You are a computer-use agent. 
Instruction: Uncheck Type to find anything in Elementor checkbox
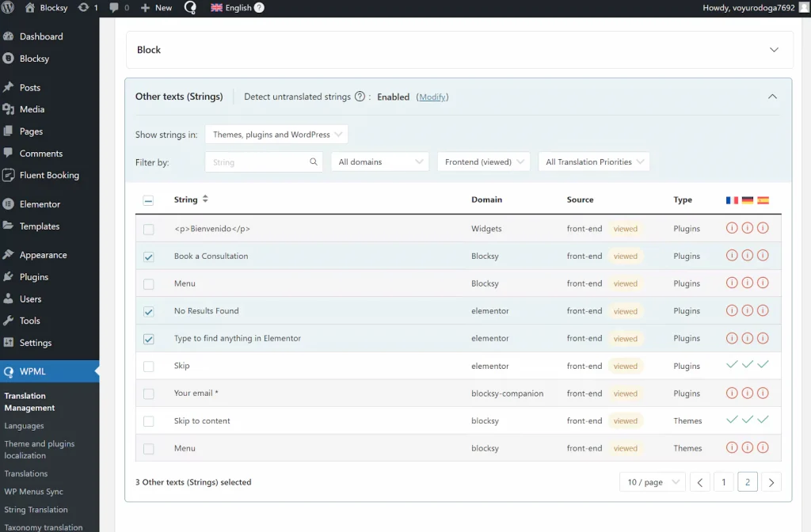click(x=148, y=339)
